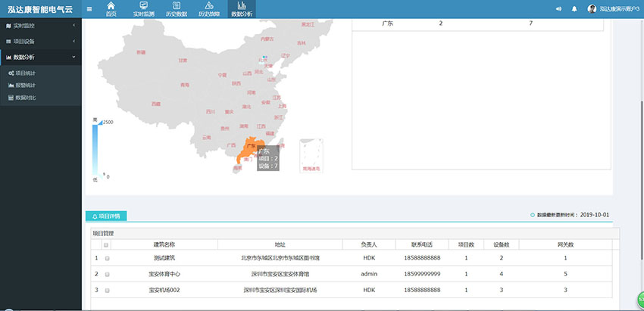Check the select-all checkbox in table header
The width and height of the screenshot is (644, 311).
tap(106, 245)
